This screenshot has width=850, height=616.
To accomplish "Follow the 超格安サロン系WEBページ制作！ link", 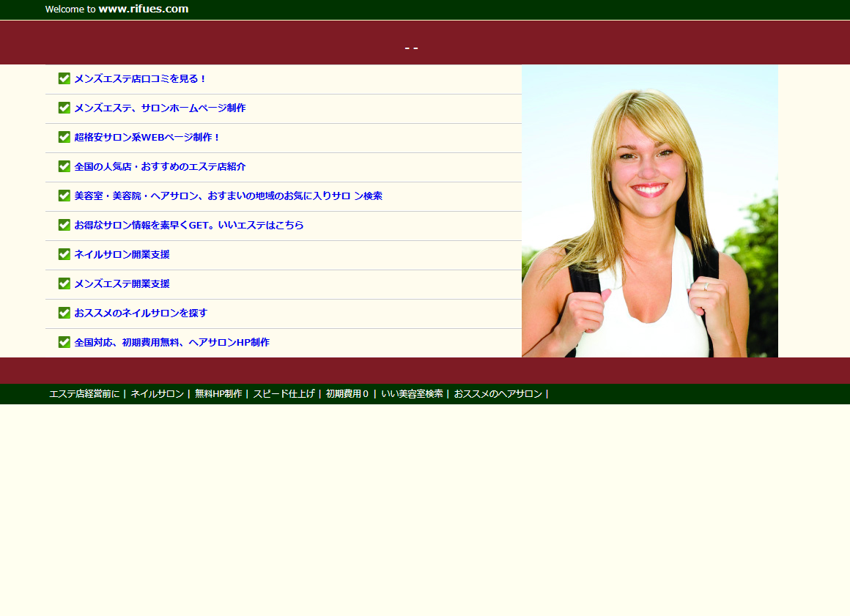I will coord(147,137).
